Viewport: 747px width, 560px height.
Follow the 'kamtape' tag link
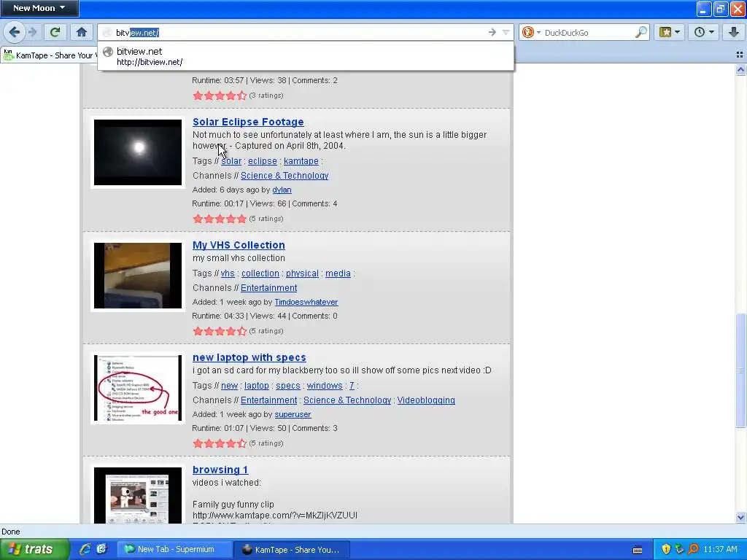pyautogui.click(x=301, y=161)
